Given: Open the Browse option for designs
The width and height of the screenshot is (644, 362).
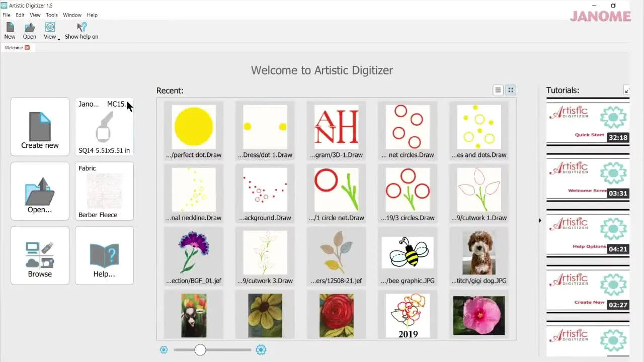Looking at the screenshot, I should [39, 255].
